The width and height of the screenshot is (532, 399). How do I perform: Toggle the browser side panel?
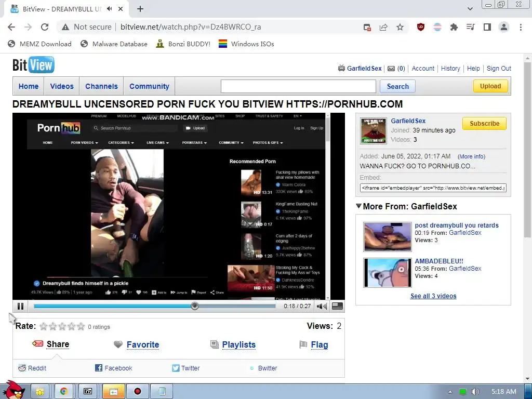pos(487,27)
